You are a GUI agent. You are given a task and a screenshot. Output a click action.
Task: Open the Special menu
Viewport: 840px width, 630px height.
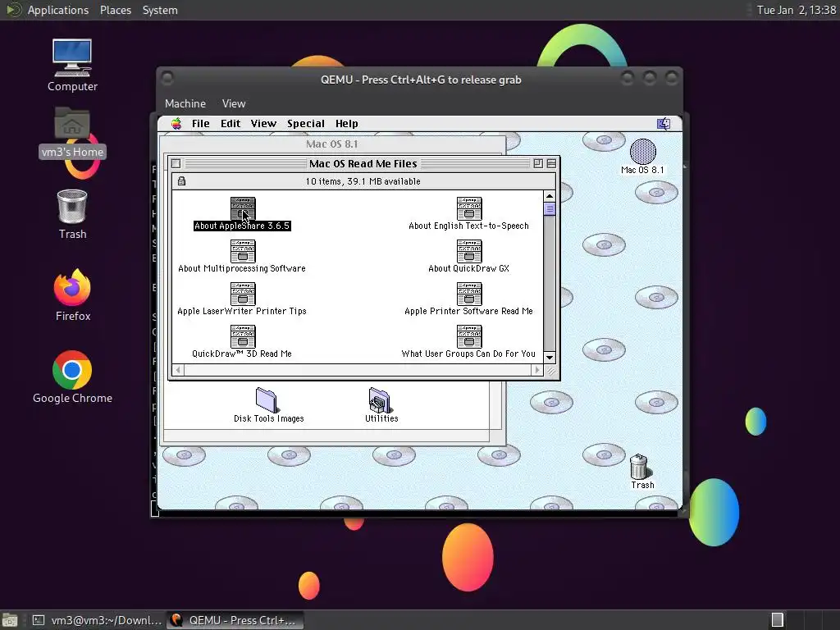coord(306,124)
